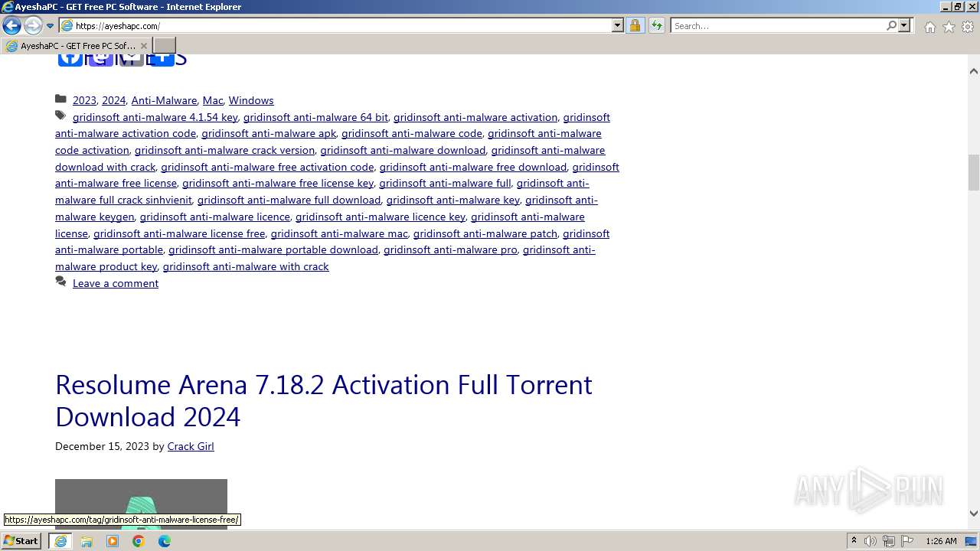Click the network tray icon
Image resolution: width=980 pixels, height=551 pixels.
(x=889, y=541)
